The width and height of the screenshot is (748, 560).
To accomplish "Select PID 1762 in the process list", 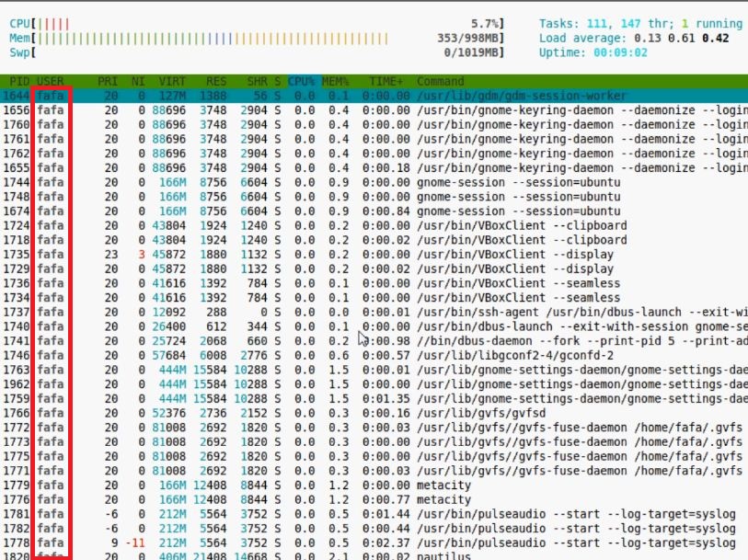I will tap(17, 154).
